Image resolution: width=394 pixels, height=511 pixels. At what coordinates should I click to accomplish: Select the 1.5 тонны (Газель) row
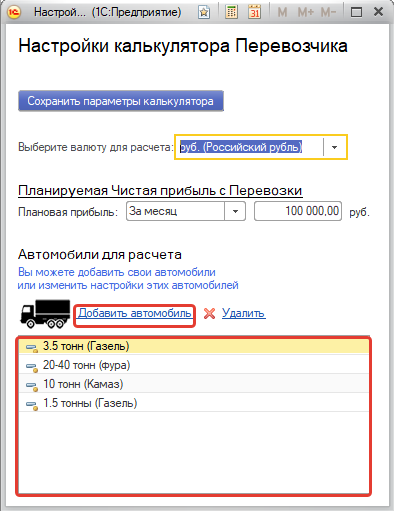(194, 403)
